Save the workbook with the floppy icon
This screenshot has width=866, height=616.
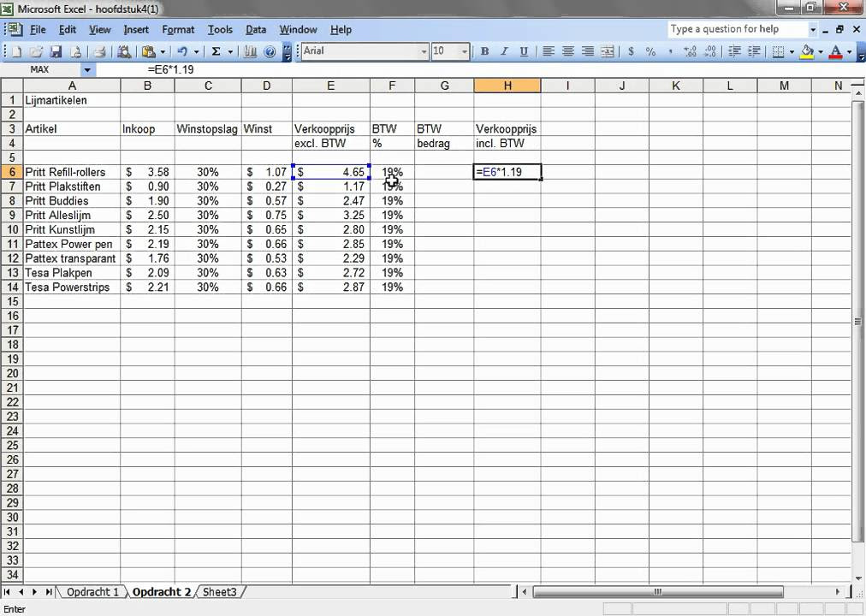point(56,52)
